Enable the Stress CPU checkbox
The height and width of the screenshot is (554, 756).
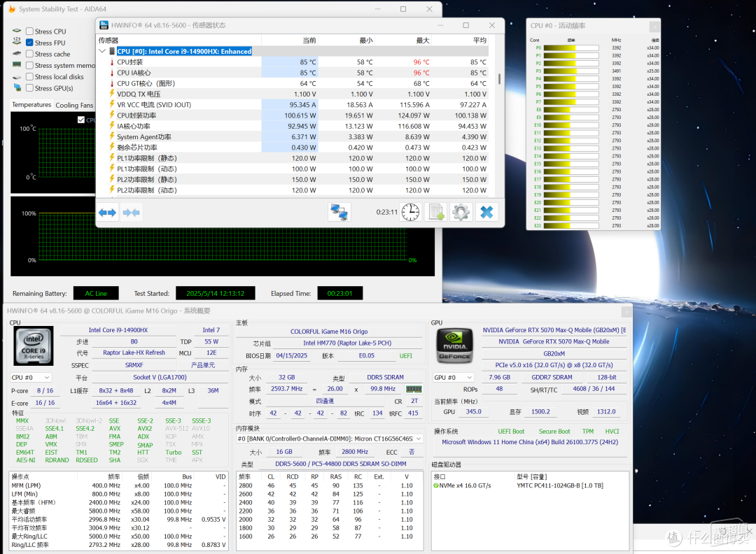[30, 31]
